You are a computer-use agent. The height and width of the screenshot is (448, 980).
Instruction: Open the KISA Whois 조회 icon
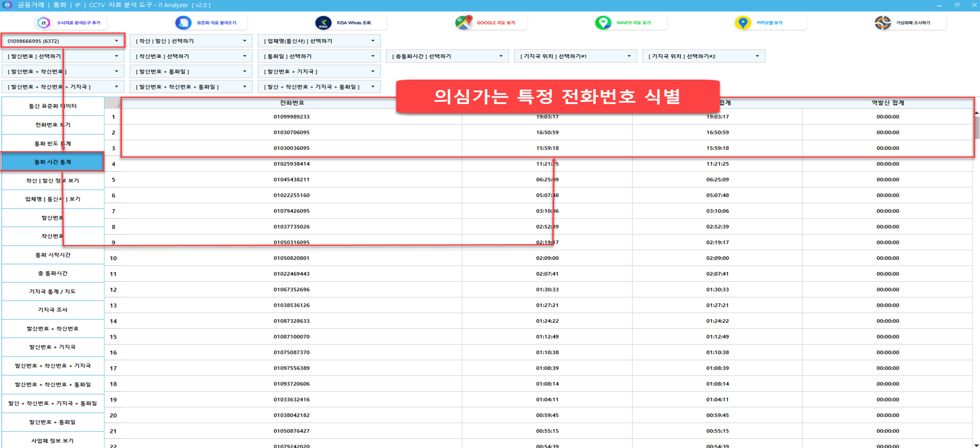(x=323, y=23)
